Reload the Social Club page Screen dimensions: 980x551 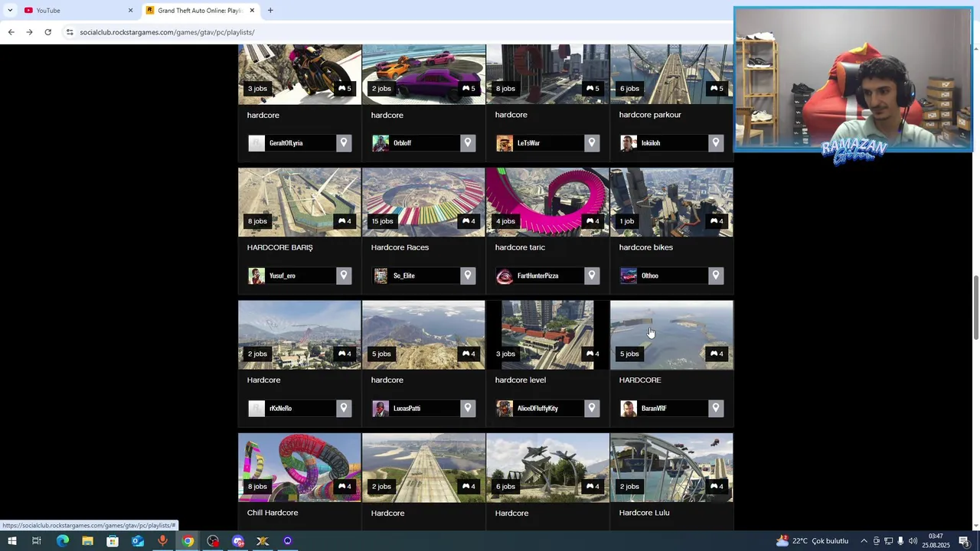[47, 32]
